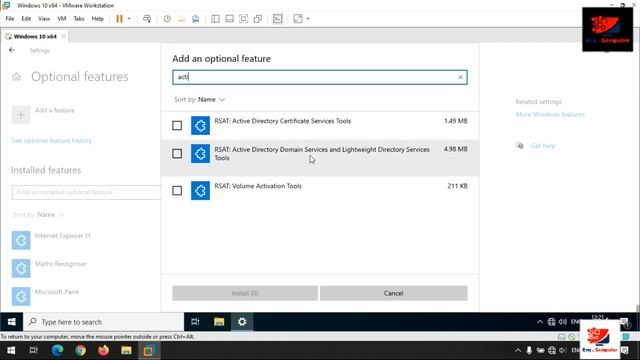The width and height of the screenshot is (640, 360).
Task: Click the Domain Services feature gear icon
Action: click(x=200, y=153)
